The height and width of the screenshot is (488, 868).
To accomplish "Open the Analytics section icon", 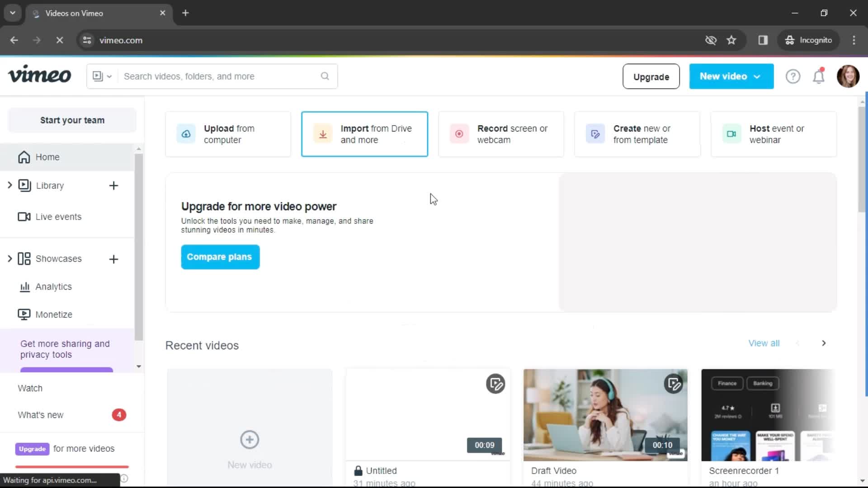I will point(24,286).
